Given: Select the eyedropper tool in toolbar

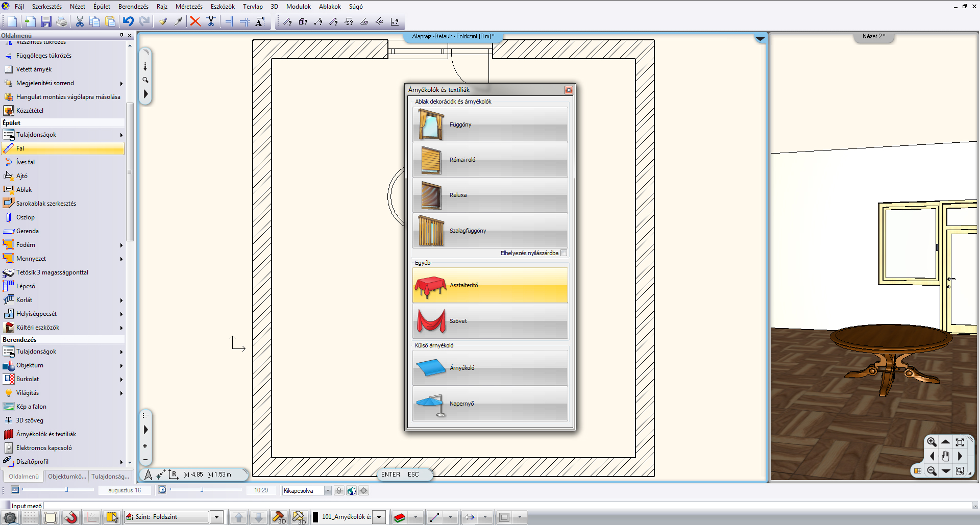Looking at the screenshot, I should [x=178, y=21].
